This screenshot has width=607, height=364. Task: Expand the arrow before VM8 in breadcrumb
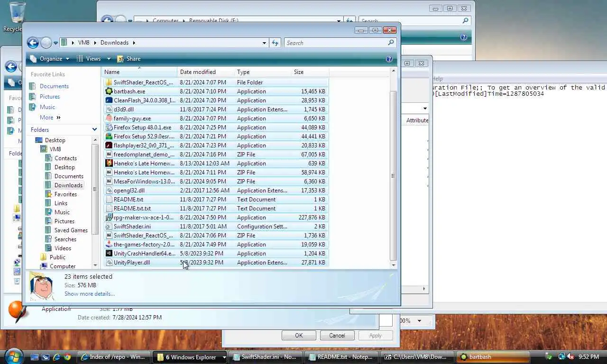click(x=73, y=43)
